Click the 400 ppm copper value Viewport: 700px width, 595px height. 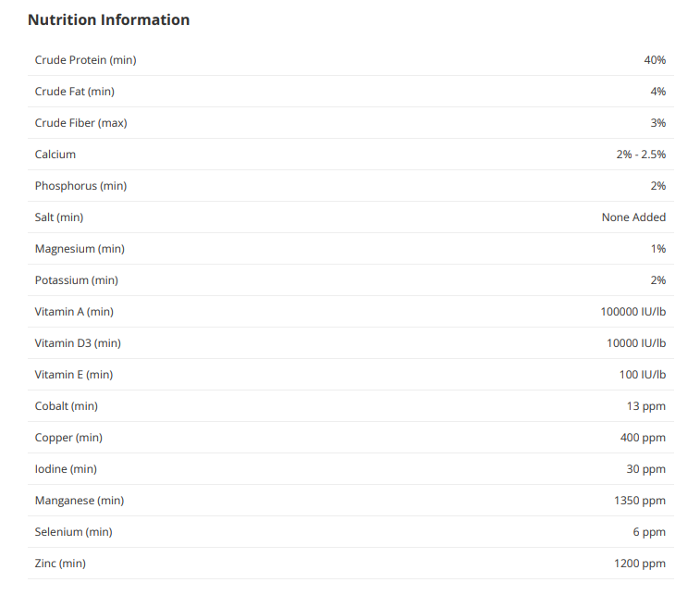[643, 438]
